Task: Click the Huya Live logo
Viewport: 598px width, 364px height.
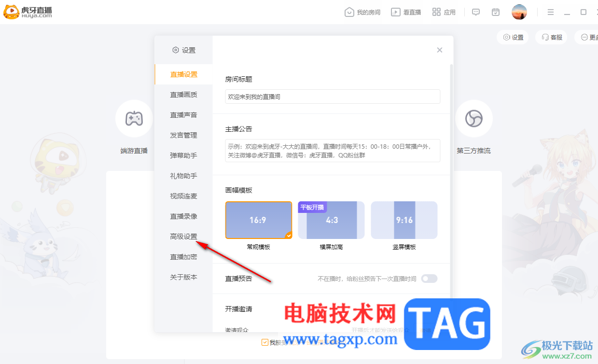Action: 28,12
